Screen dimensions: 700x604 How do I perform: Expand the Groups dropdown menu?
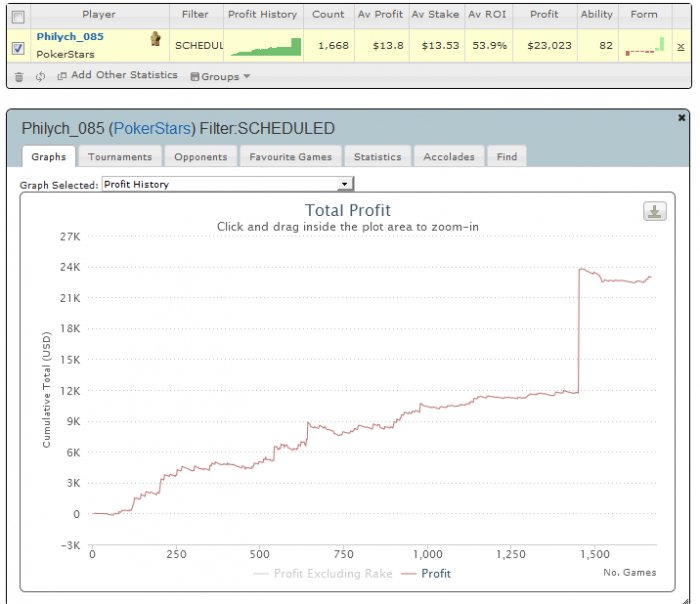[x=220, y=76]
